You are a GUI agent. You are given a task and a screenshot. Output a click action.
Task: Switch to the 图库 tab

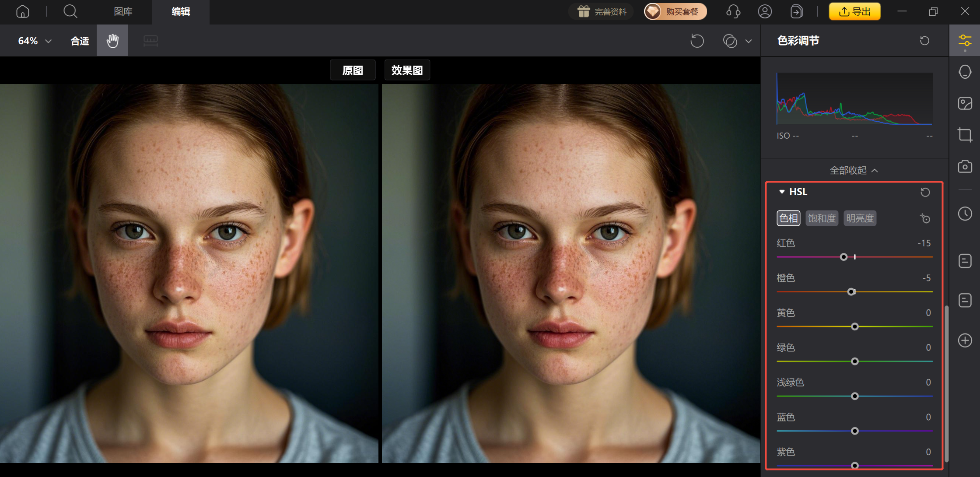[x=123, y=12]
